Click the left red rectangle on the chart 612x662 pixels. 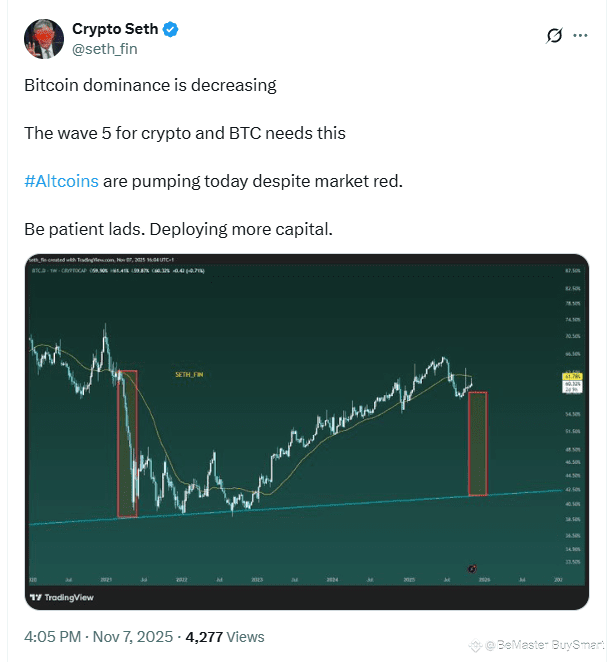click(127, 443)
